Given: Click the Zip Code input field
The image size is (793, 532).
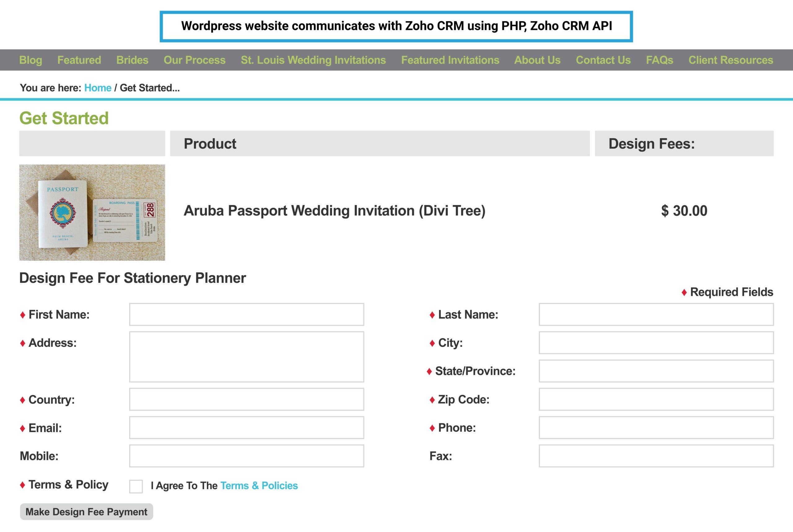Looking at the screenshot, I should point(656,399).
